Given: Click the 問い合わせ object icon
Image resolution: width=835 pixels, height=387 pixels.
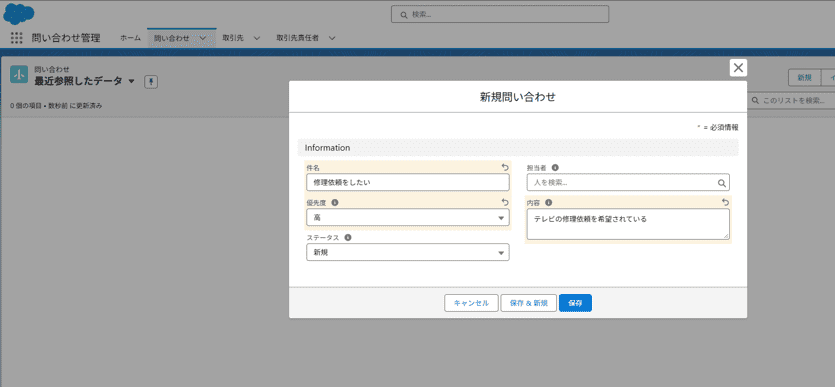Looking at the screenshot, I should coord(19,75).
